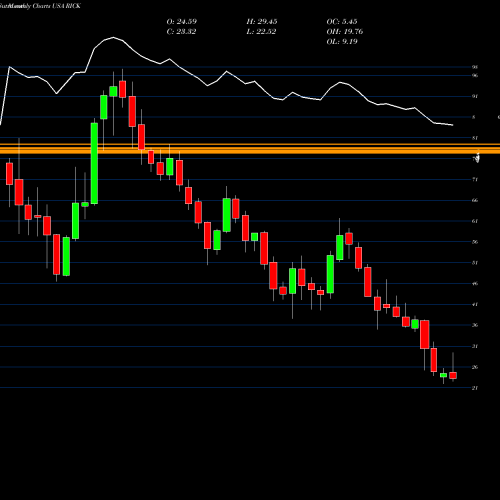Click the 'OL: 9.19' readout
Image resolution: width=500 pixels, height=500 pixels.
[x=342, y=42]
